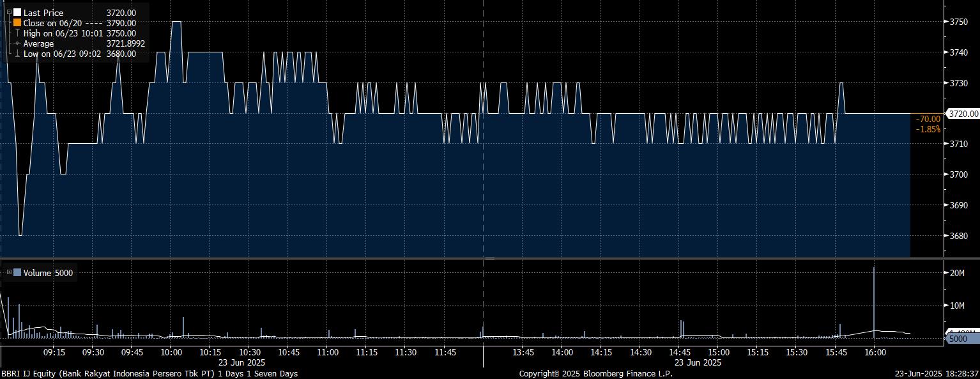980x379 pixels.
Task: Click the 10:00 time axis label
Action: (171, 352)
